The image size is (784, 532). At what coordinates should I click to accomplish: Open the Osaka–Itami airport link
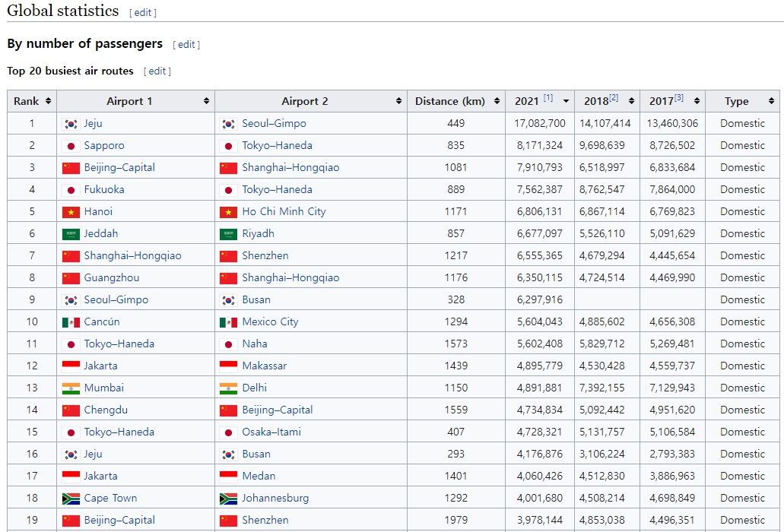[271, 432]
